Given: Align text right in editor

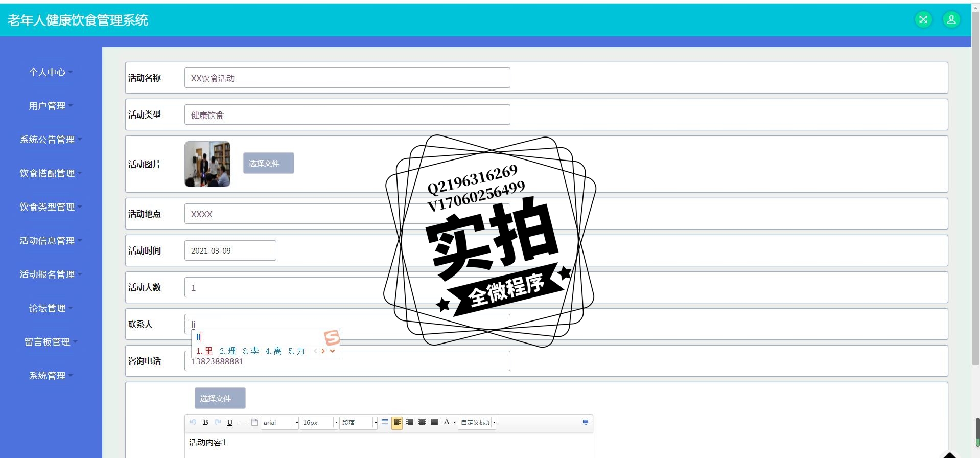Looking at the screenshot, I should [410, 422].
